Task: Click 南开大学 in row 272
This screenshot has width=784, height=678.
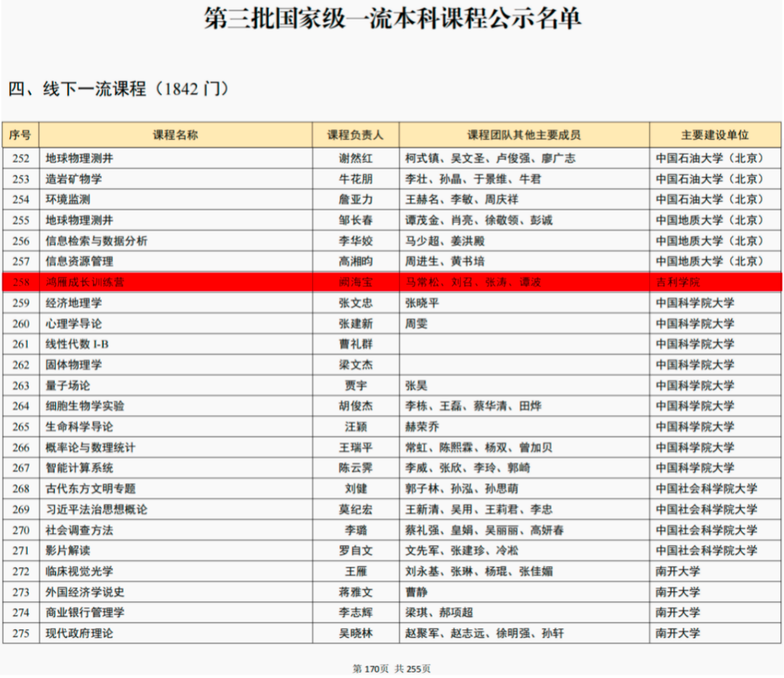Action: pos(678,572)
